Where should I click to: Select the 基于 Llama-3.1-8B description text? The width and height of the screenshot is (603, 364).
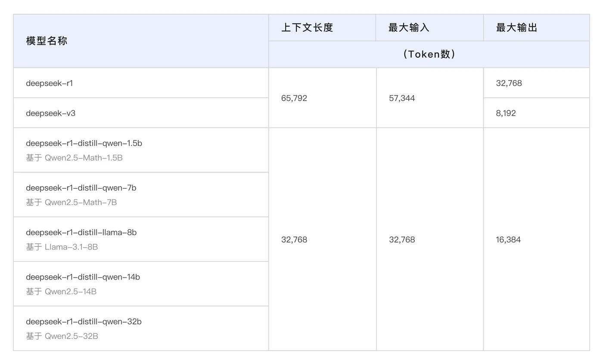coord(62,247)
